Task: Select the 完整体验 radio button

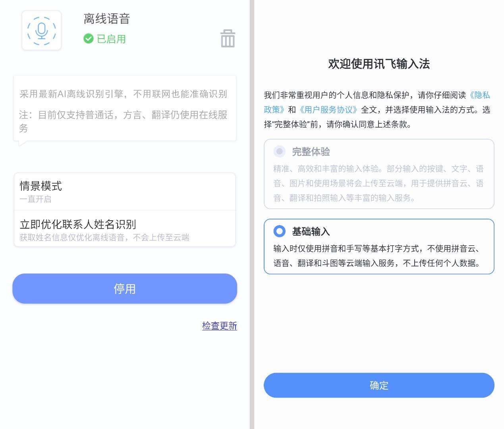Action: [x=280, y=151]
